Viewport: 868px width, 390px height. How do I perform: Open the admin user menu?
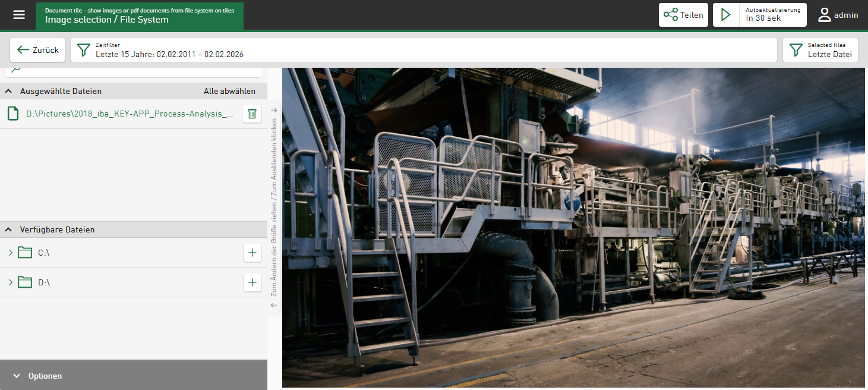838,15
